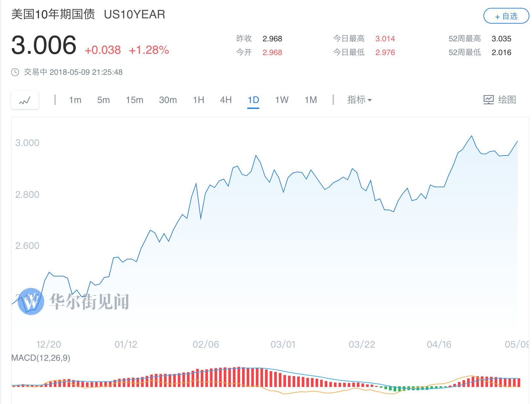The image size is (532, 404).
Task: Select the 1D daily timeframe
Action: pyautogui.click(x=253, y=100)
